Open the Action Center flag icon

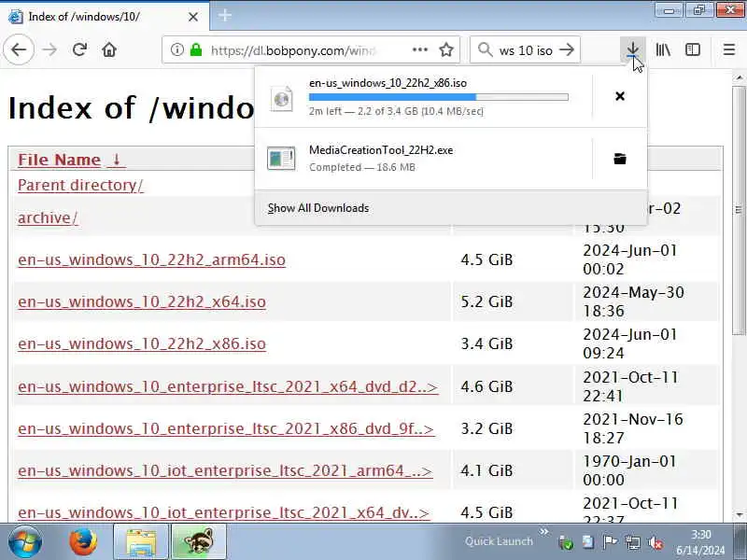pyautogui.click(x=610, y=542)
